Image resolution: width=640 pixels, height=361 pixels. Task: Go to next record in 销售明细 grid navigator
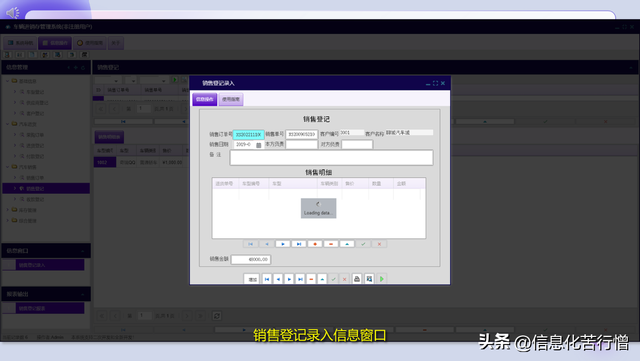coord(283,244)
